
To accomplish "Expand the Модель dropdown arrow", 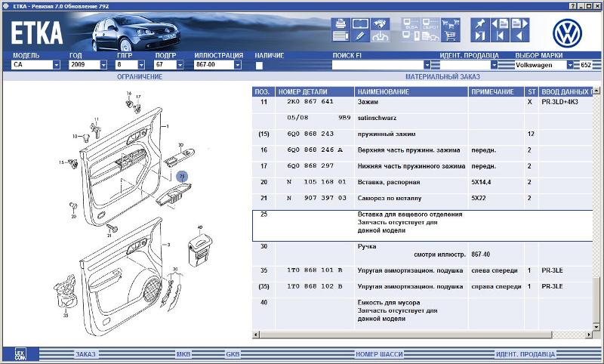I will [x=56, y=65].
